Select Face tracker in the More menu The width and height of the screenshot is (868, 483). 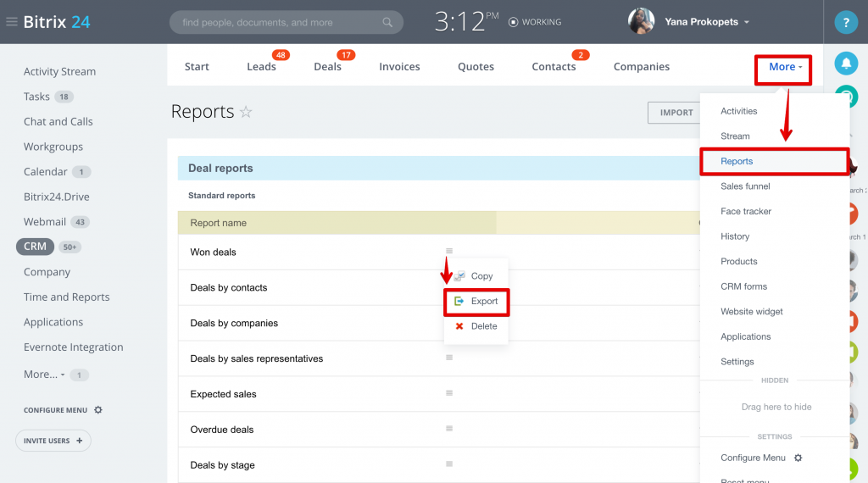tap(746, 211)
